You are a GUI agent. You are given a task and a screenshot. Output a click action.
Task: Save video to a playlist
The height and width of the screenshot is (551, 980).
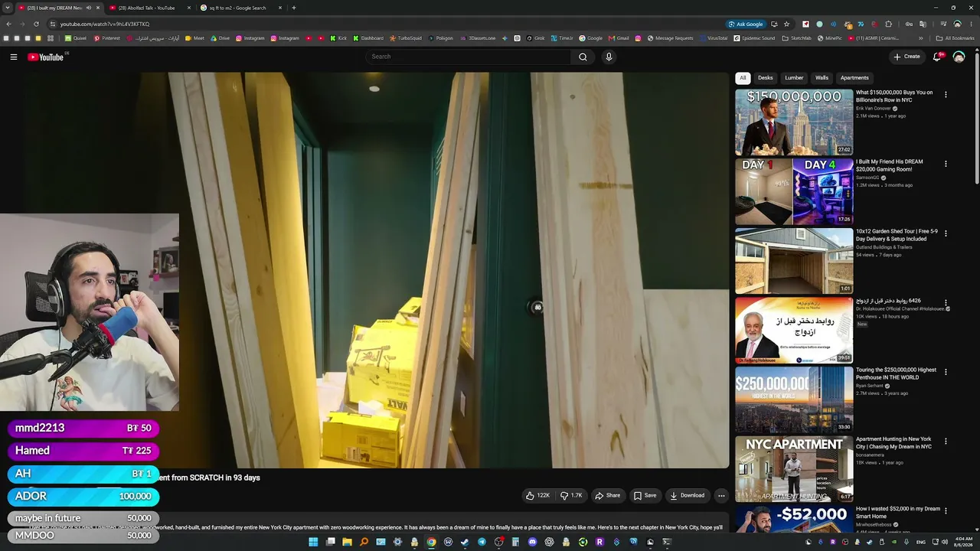[x=645, y=495]
